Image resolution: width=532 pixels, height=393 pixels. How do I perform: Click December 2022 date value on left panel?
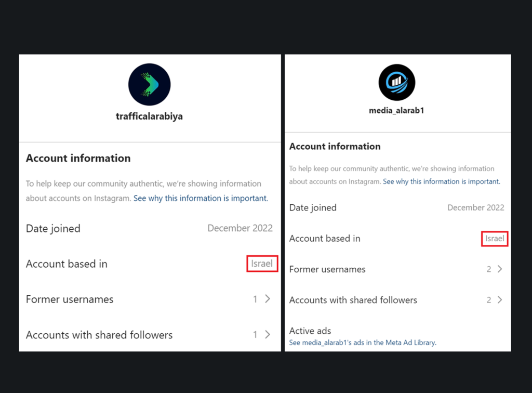click(x=240, y=228)
